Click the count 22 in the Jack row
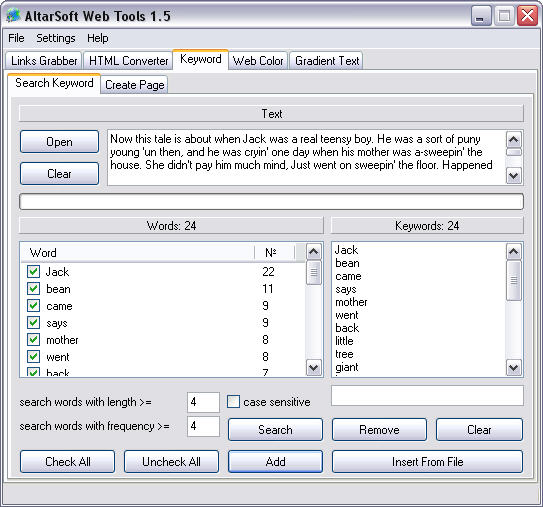The width and height of the screenshot is (543, 507). click(x=268, y=272)
